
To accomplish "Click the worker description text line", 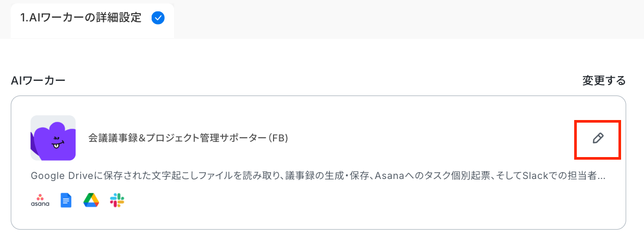I will click(318, 176).
